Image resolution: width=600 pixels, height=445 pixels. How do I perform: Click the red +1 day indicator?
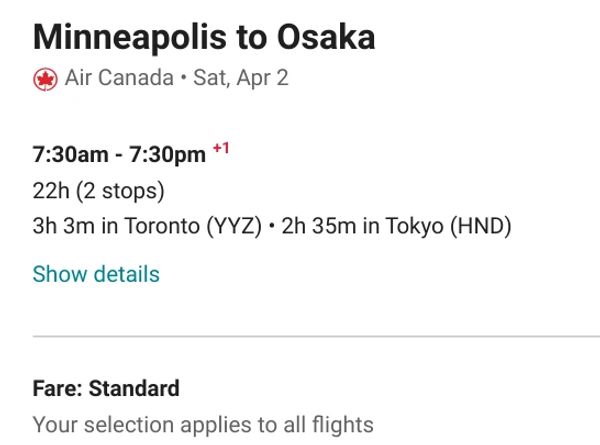click(221, 149)
